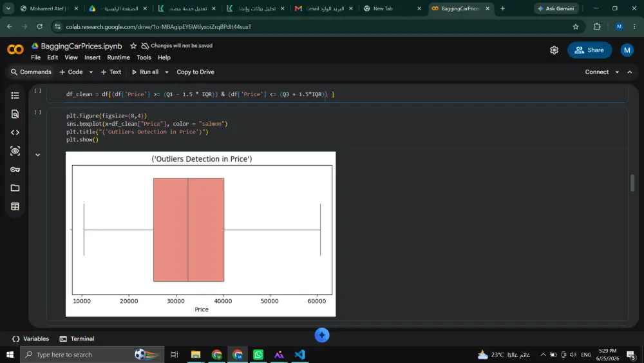Expand the Run all dropdown arrow
This screenshot has width=644, height=363.
166,72
